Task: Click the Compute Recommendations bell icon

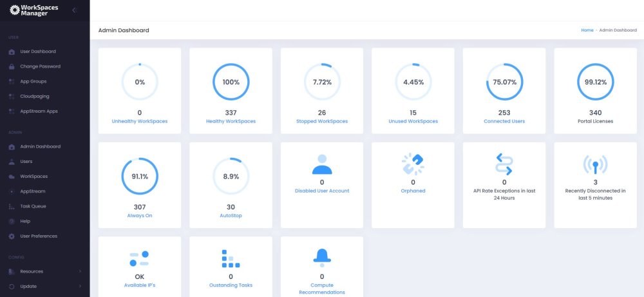Action: pyautogui.click(x=322, y=258)
